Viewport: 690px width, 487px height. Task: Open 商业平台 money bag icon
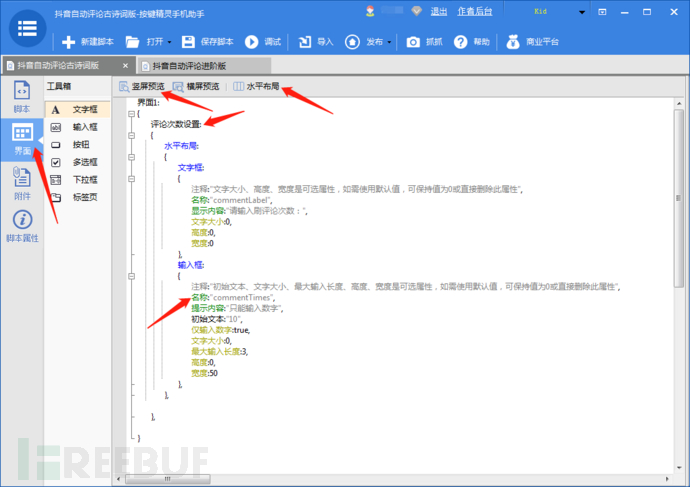[513, 42]
